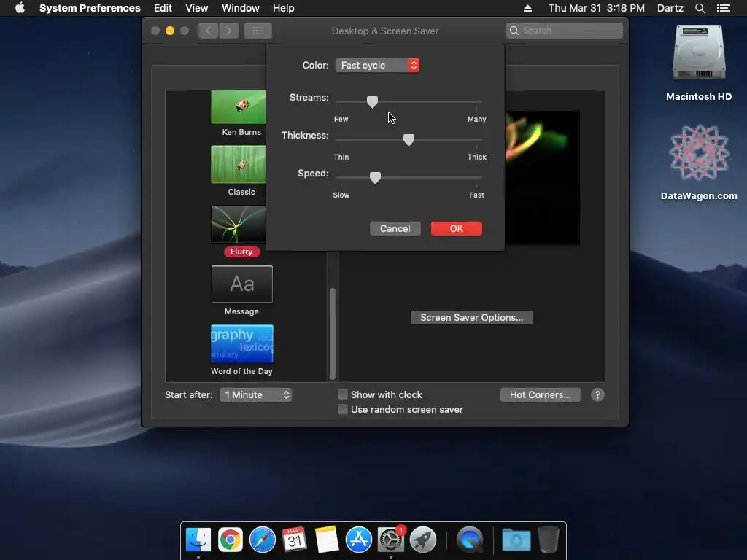Click the eject icon in the menu bar
This screenshot has height=560, width=747.
click(x=527, y=8)
